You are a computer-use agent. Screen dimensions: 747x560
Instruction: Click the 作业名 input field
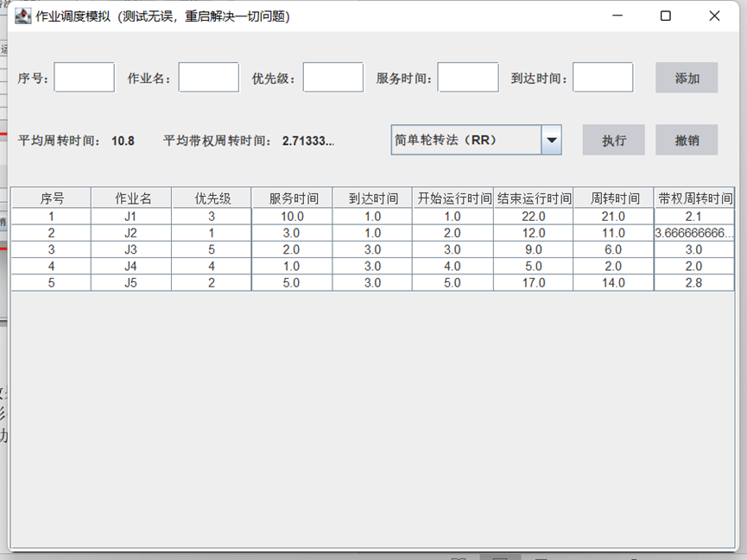click(x=208, y=77)
